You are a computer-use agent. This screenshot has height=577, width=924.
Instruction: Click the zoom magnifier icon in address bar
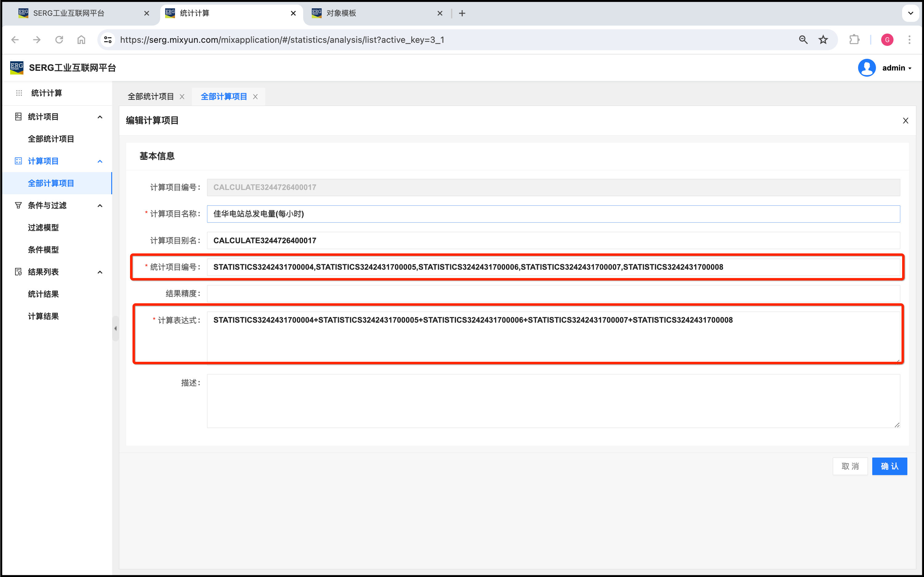tap(803, 40)
